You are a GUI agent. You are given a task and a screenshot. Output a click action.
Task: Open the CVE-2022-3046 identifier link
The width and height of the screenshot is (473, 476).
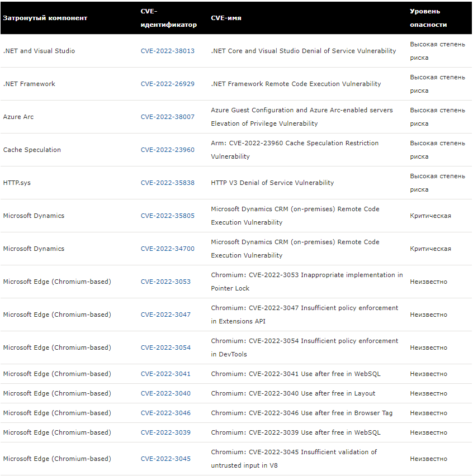click(165, 413)
